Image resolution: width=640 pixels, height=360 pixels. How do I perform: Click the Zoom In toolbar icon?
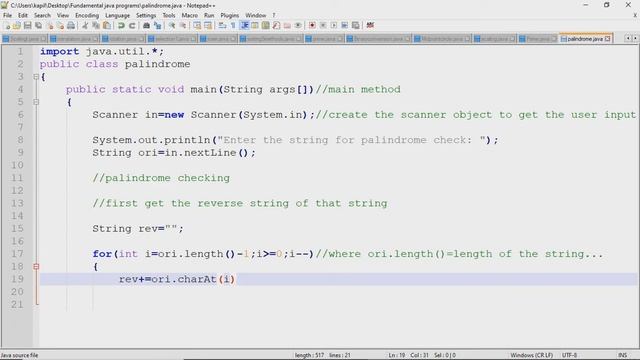172,25
